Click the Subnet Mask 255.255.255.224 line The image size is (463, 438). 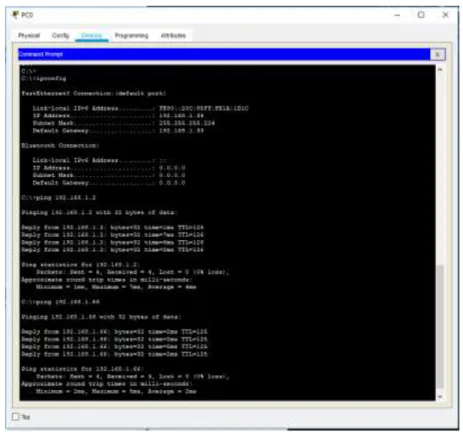click(124, 123)
